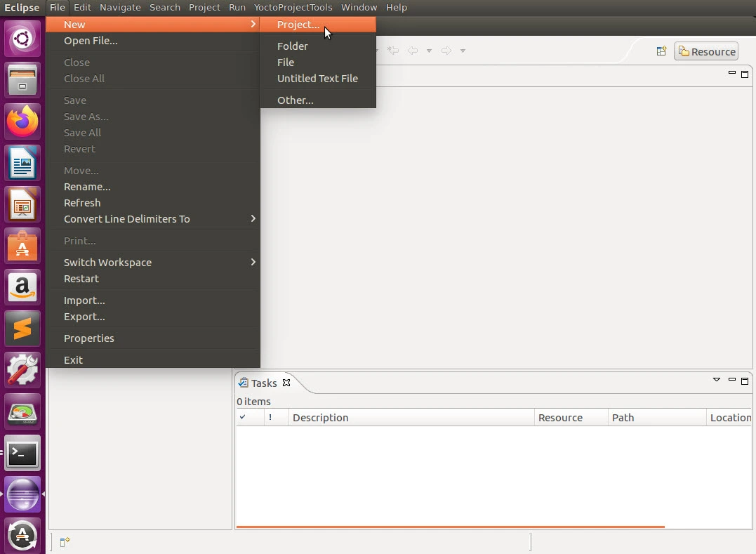Click the Open Perspective icon

[661, 51]
